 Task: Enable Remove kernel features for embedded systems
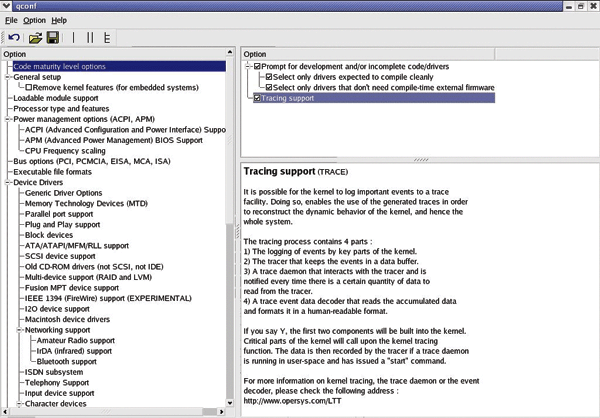pos(29,88)
